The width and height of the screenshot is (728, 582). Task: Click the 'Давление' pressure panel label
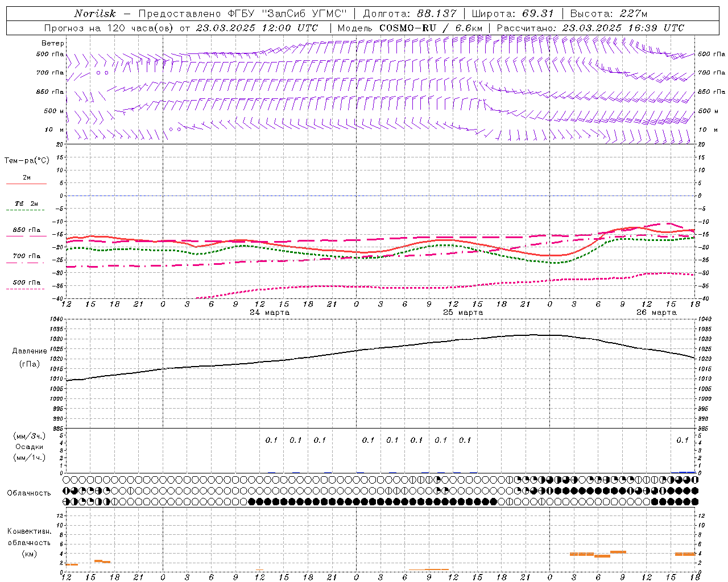pos(30,351)
